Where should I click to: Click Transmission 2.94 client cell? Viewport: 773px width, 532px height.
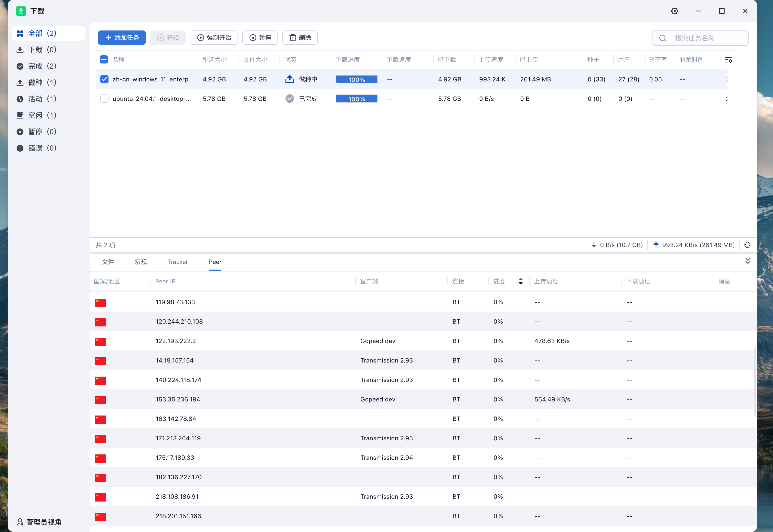coord(386,458)
